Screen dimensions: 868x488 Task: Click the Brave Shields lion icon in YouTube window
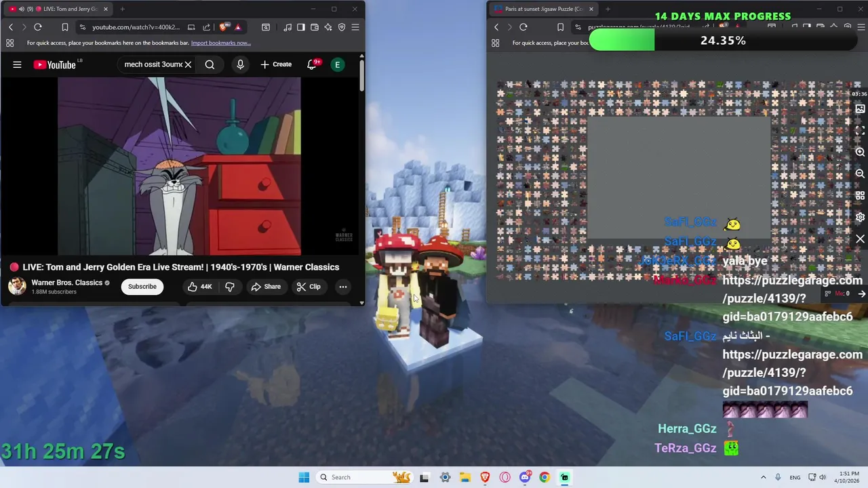tap(223, 27)
